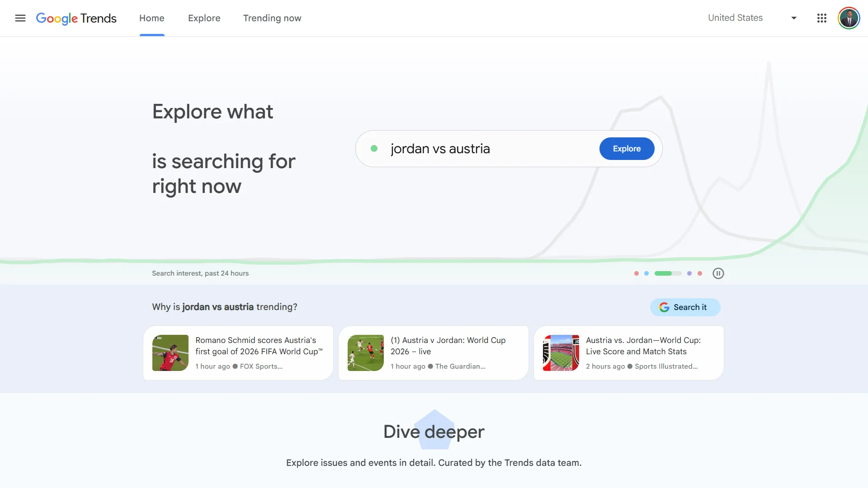The width and height of the screenshot is (868, 488).
Task: Select the last red carousel dot
Action: tap(700, 273)
